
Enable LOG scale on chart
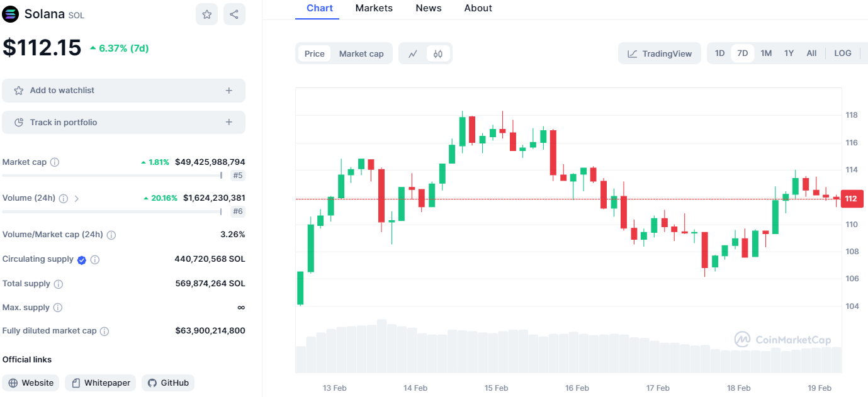[843, 53]
